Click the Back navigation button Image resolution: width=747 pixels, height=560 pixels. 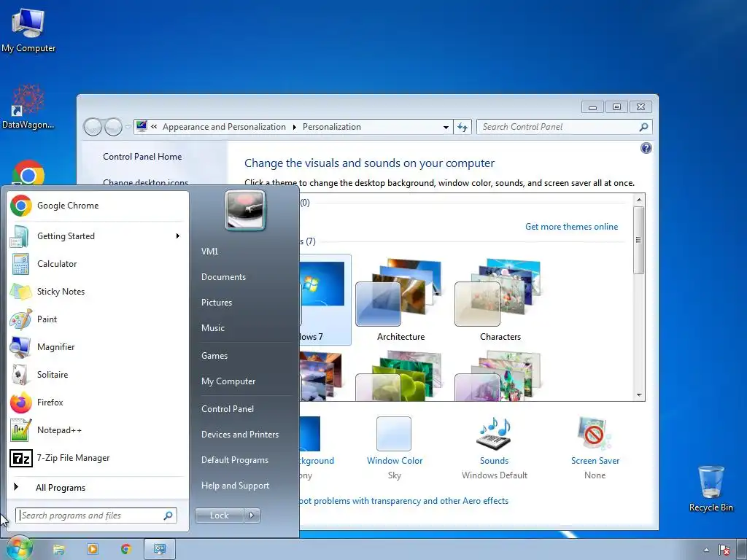point(93,127)
